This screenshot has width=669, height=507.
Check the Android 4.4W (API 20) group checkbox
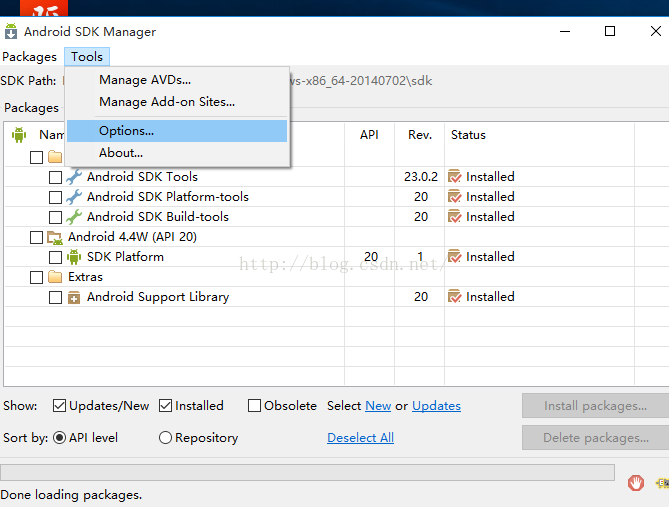pyautogui.click(x=37, y=237)
